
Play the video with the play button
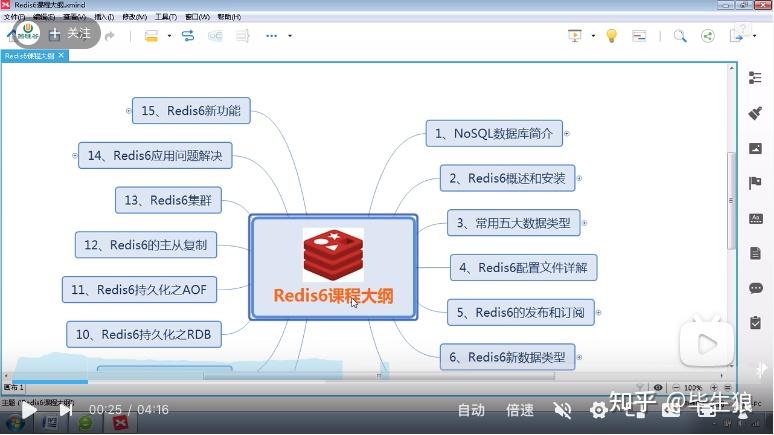click(29, 410)
